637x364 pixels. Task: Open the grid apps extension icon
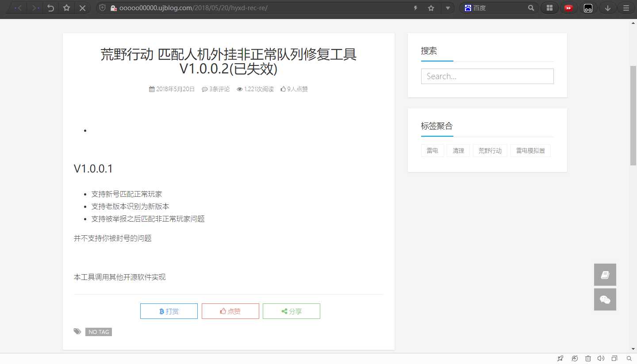[550, 8]
